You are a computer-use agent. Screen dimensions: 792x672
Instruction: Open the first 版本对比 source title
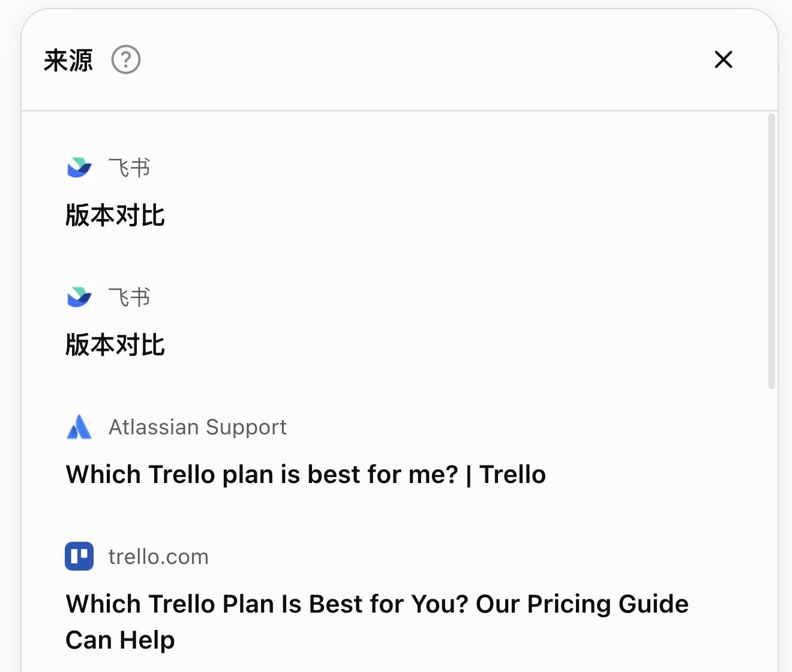coord(115,215)
